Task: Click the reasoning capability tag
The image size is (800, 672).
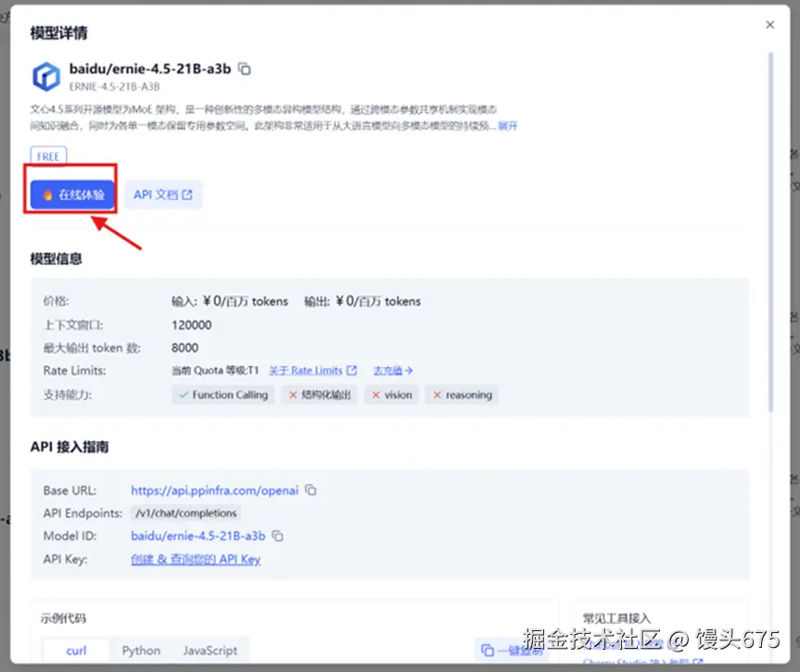Action: (463, 395)
